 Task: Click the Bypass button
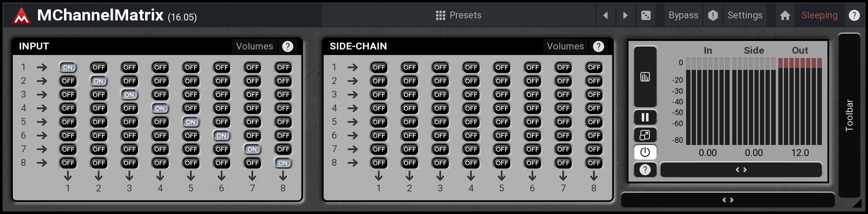point(683,15)
